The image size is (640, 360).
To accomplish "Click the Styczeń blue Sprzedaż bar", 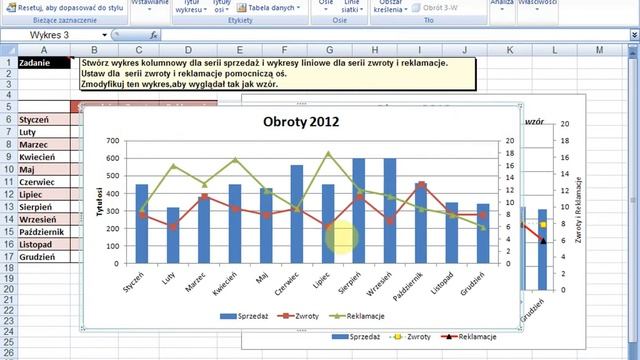I will point(142,224).
